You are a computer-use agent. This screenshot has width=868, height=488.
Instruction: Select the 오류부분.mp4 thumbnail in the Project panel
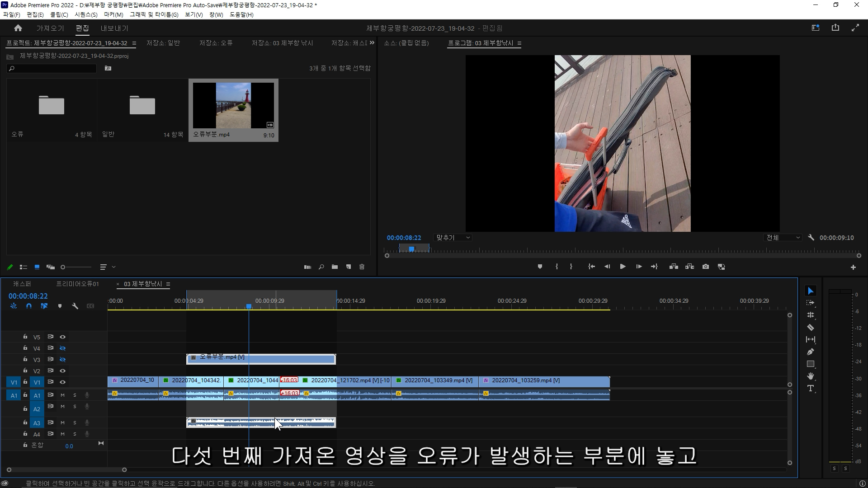tap(233, 106)
